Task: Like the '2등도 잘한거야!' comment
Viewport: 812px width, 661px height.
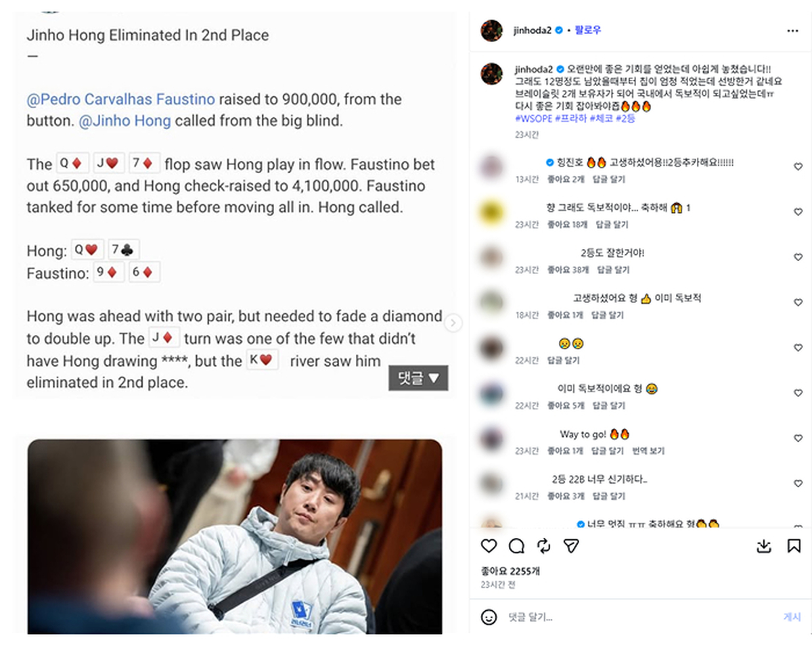Action: pos(798,257)
